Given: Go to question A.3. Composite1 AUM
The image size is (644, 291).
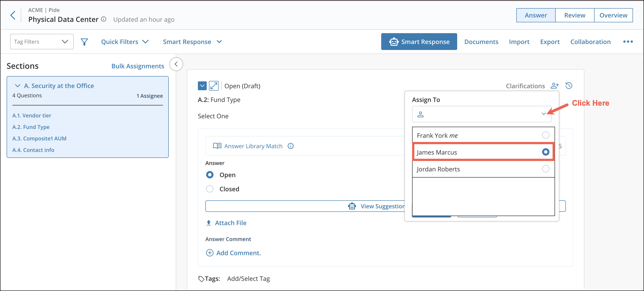Looking at the screenshot, I should click(39, 138).
